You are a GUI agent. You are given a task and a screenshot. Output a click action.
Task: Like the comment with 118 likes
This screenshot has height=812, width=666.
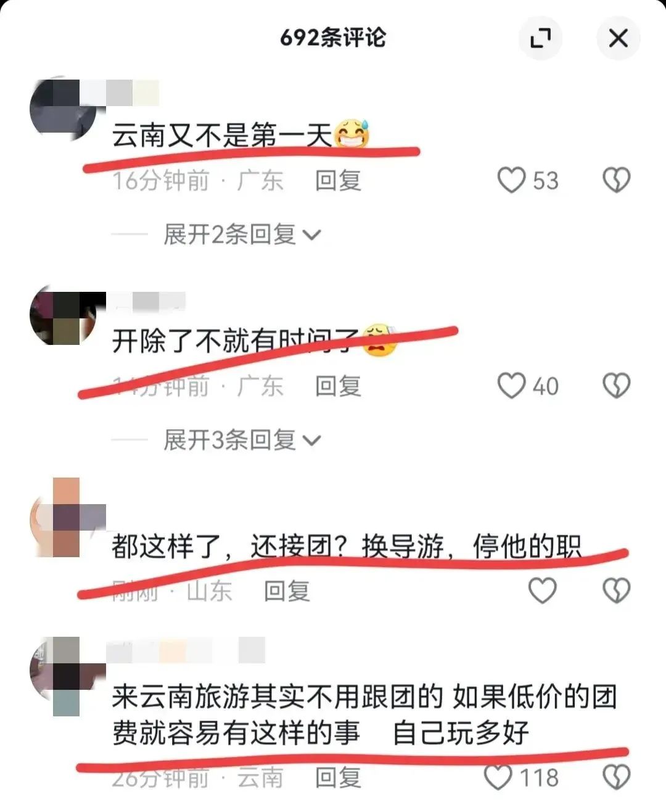[498, 777]
